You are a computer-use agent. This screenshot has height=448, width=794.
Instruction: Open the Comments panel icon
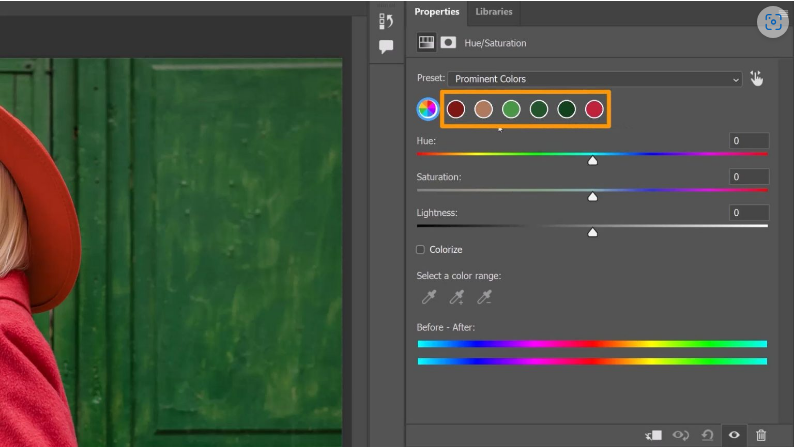coord(386,47)
